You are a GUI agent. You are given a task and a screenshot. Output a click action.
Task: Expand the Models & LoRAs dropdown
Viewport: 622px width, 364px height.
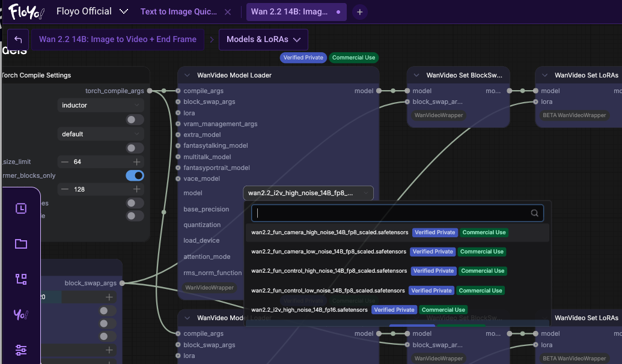263,39
